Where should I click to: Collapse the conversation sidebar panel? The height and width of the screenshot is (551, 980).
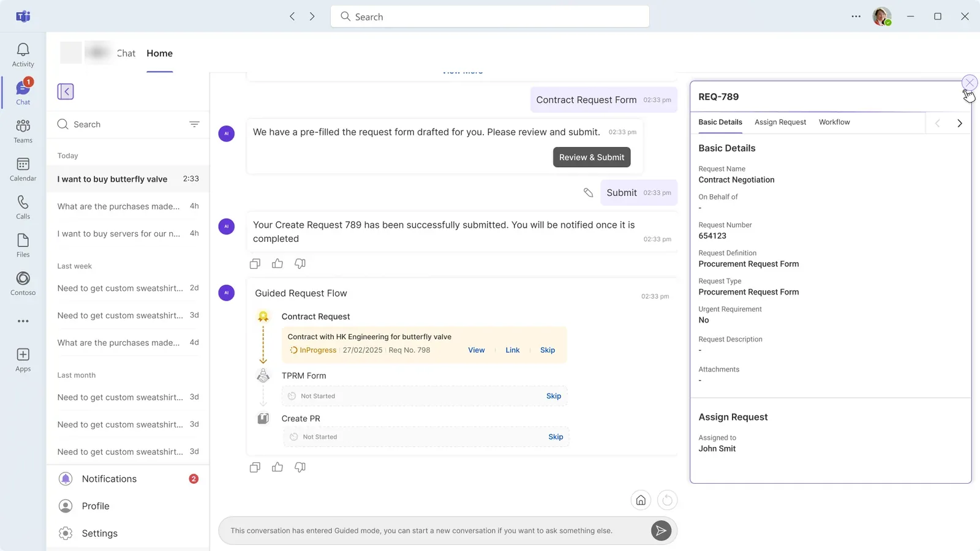pyautogui.click(x=66, y=91)
